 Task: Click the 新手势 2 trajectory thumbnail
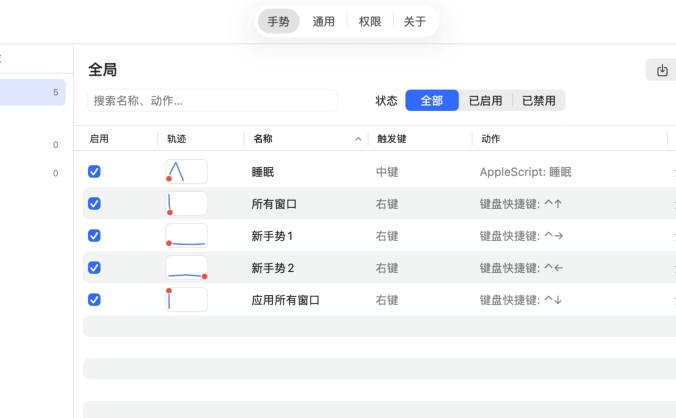pos(186,268)
